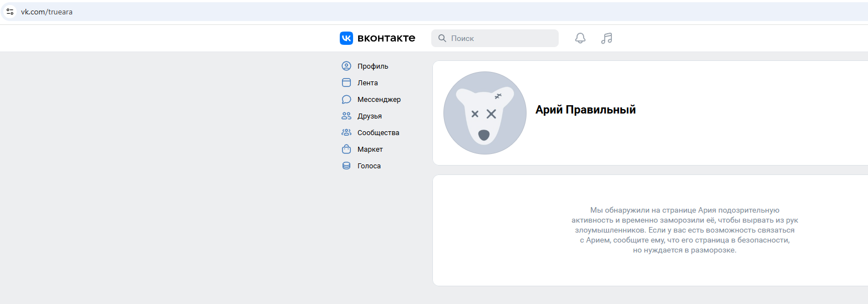Click the Мессенджер chat bubble icon
Viewport: 868px width, 304px height.
(x=346, y=100)
